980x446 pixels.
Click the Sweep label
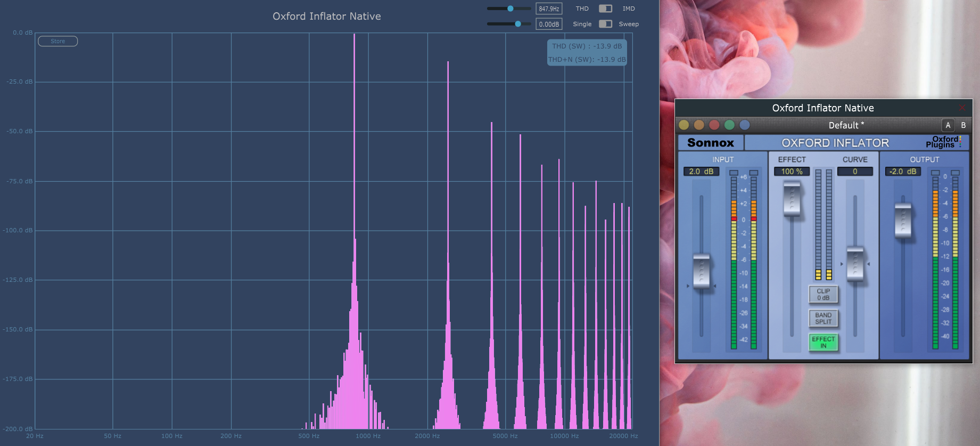pyautogui.click(x=629, y=24)
